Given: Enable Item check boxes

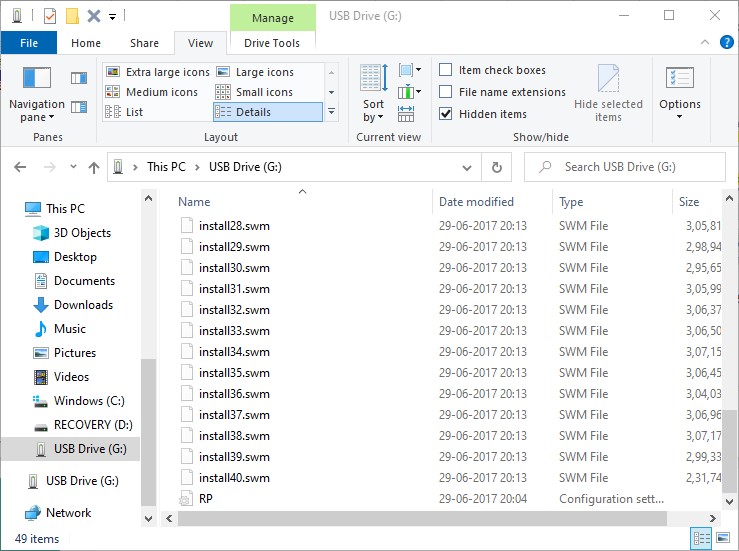Looking at the screenshot, I should (445, 70).
